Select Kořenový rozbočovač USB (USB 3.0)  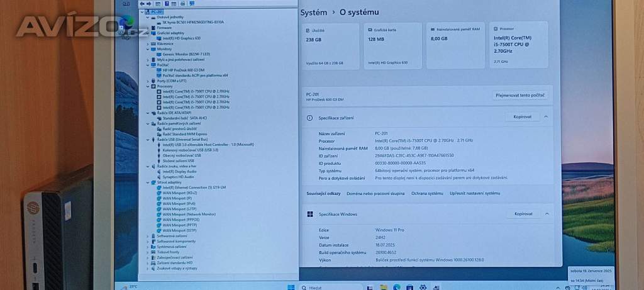[187, 150]
